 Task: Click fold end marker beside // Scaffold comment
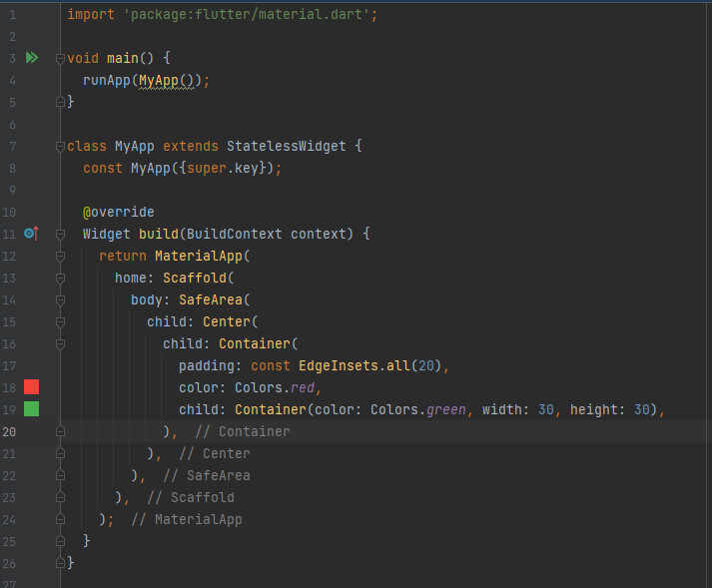(60, 497)
